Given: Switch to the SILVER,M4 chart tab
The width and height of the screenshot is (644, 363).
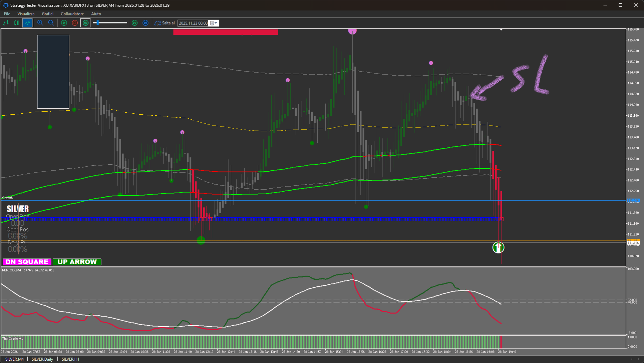Looking at the screenshot, I should point(15,359).
